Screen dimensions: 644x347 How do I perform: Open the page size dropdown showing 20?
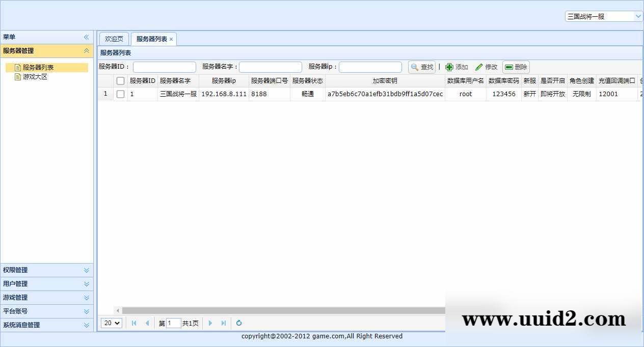[x=111, y=323]
